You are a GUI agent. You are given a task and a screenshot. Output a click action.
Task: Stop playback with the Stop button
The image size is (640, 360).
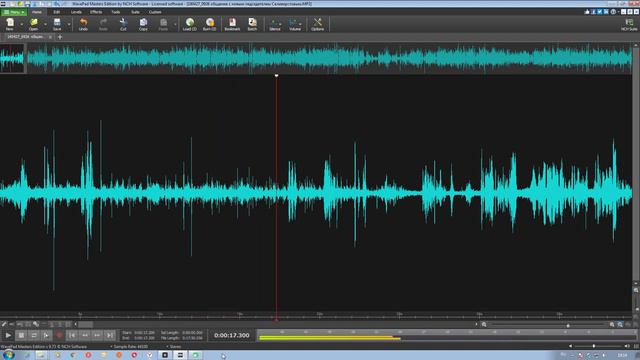point(21,336)
